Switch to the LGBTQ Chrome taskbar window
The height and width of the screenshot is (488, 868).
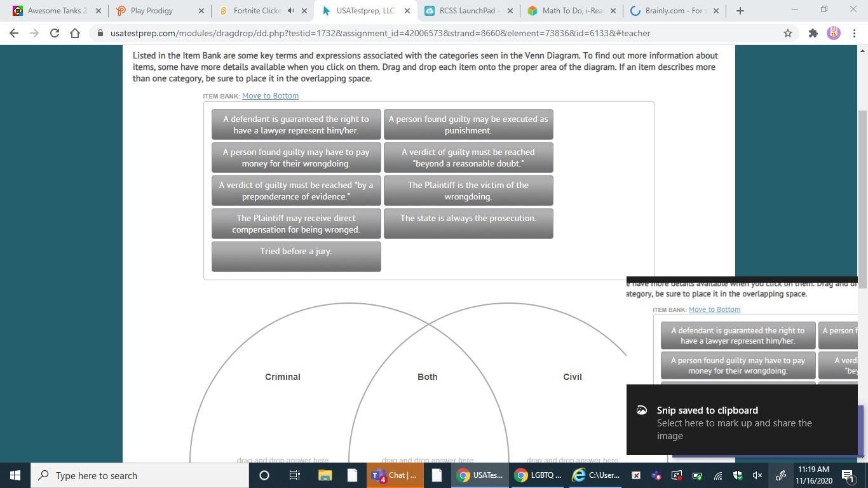[538, 475]
